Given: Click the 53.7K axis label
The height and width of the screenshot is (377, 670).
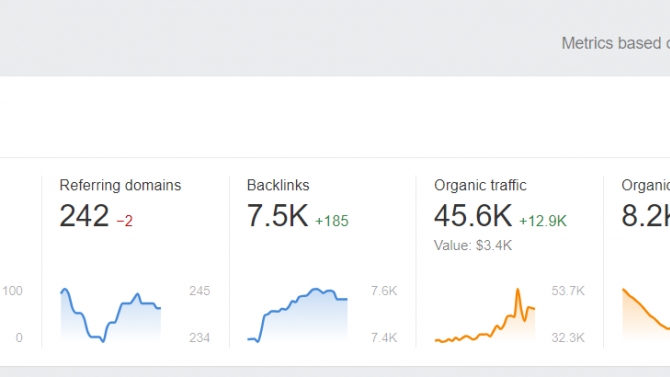Looking at the screenshot, I should (x=568, y=291).
